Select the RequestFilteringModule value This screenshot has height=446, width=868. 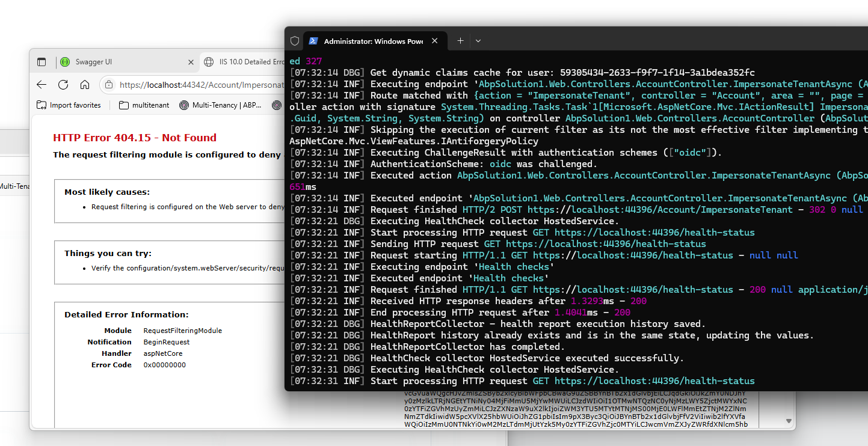tap(183, 331)
